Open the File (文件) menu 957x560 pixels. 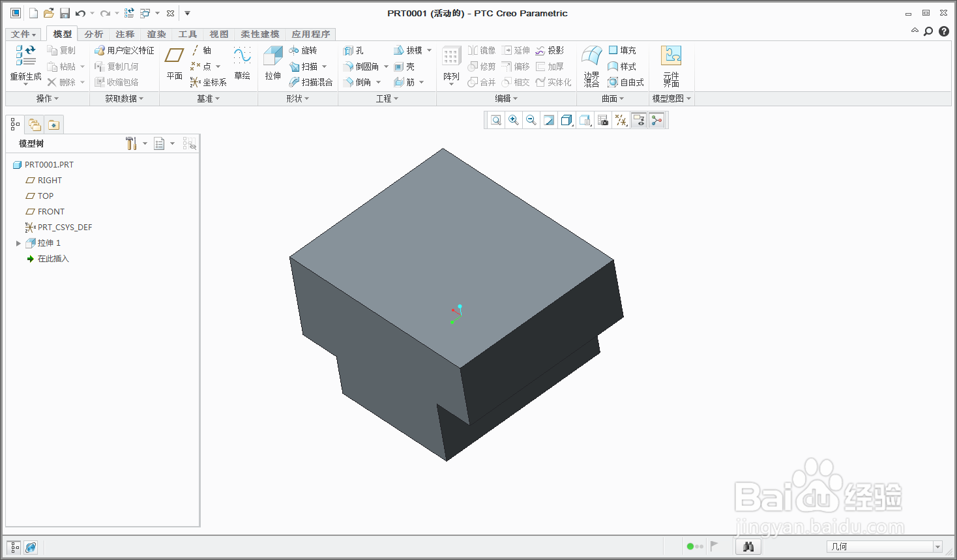23,34
